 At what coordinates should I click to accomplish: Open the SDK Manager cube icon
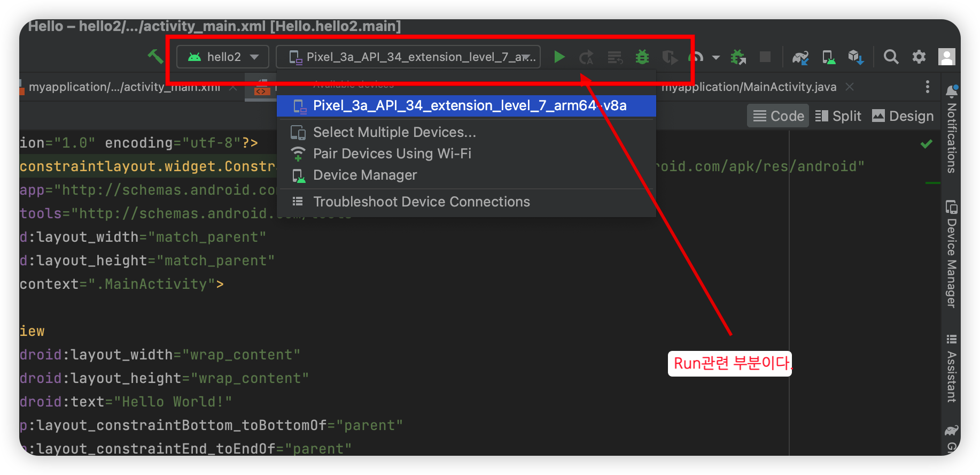pyautogui.click(x=856, y=57)
